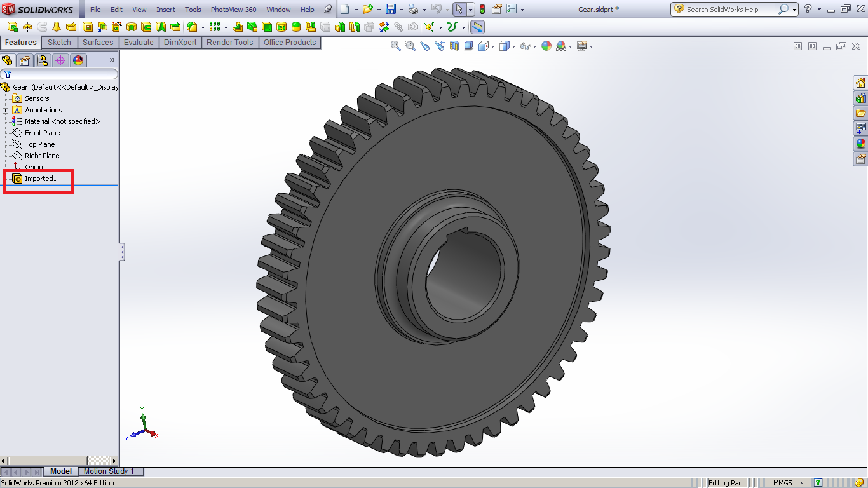This screenshot has width=868, height=488.
Task: Click the Appearances icon in task pane
Action: click(x=860, y=144)
